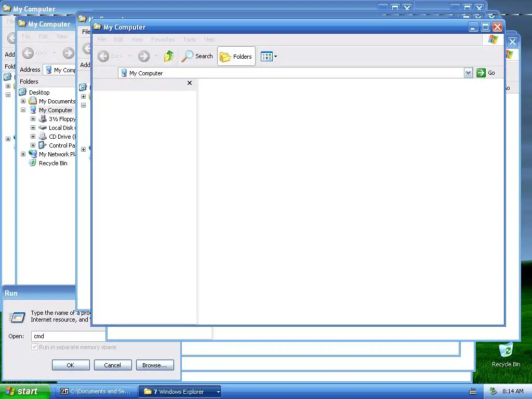Click the Go button beside address bar
Viewport: 532px width, 399px height.
point(486,73)
